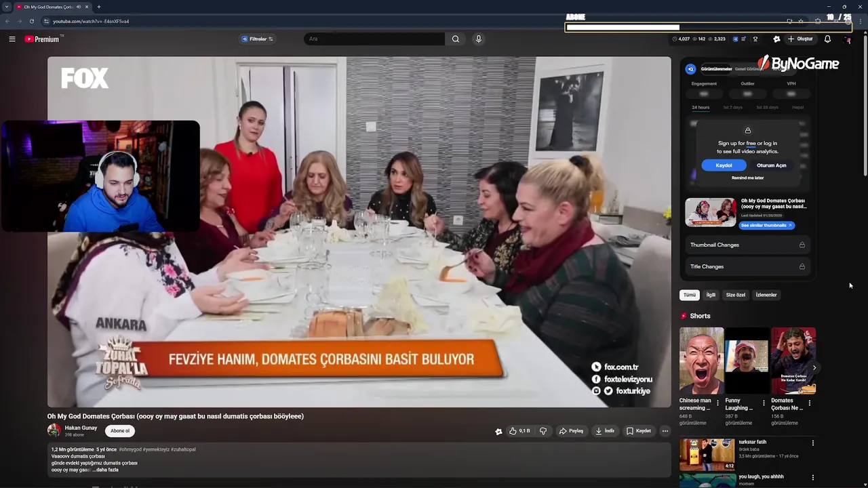This screenshot has height=488, width=868.
Task: Dismiss the prompt with Remind me later
Action: (x=747, y=178)
